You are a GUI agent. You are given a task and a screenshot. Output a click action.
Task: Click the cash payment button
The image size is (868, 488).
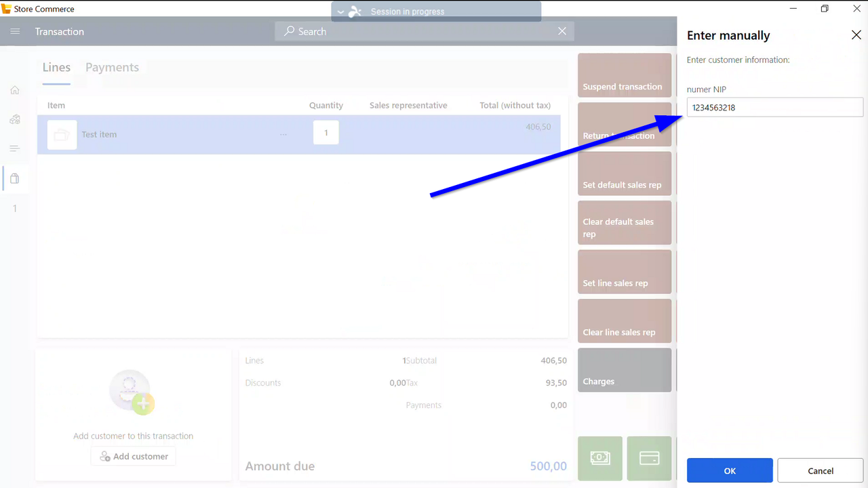point(600,459)
